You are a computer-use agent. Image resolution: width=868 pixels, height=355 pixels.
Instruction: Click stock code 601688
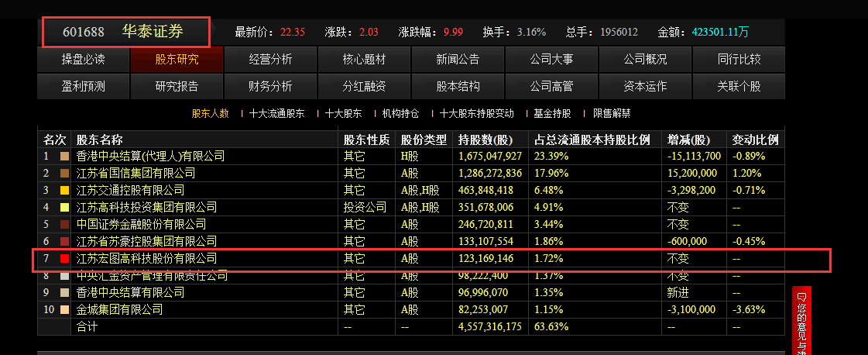pos(83,32)
